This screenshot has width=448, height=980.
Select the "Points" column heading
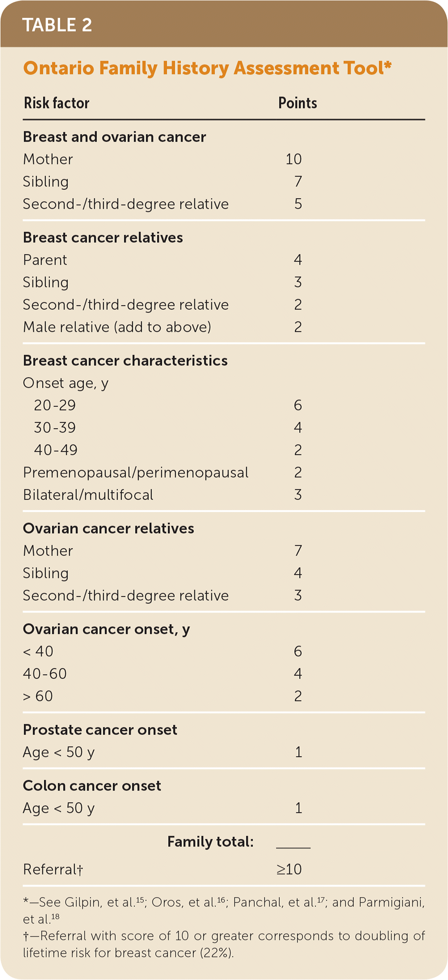click(x=297, y=103)
